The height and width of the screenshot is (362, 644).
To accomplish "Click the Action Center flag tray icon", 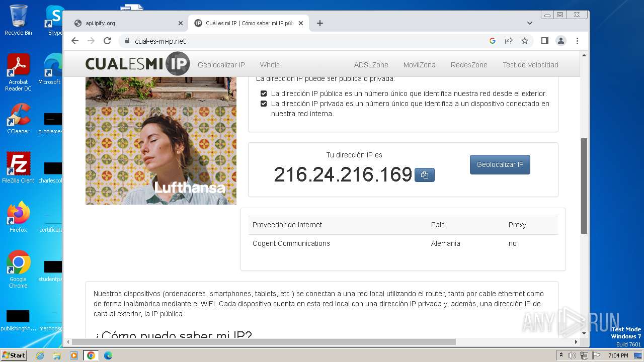I will point(596,355).
